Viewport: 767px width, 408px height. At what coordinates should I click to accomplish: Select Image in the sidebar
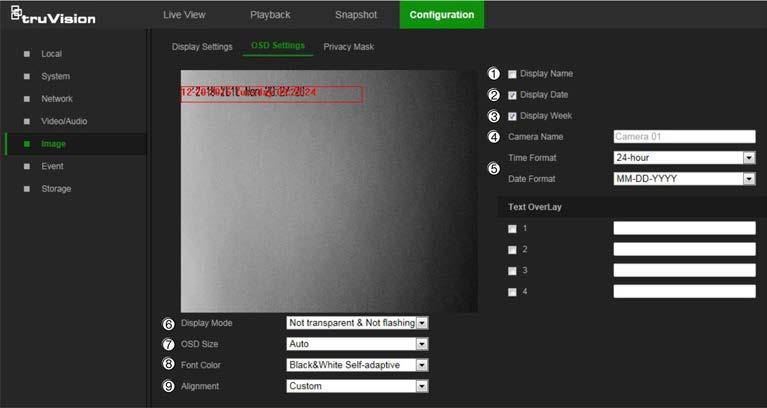coord(53,144)
